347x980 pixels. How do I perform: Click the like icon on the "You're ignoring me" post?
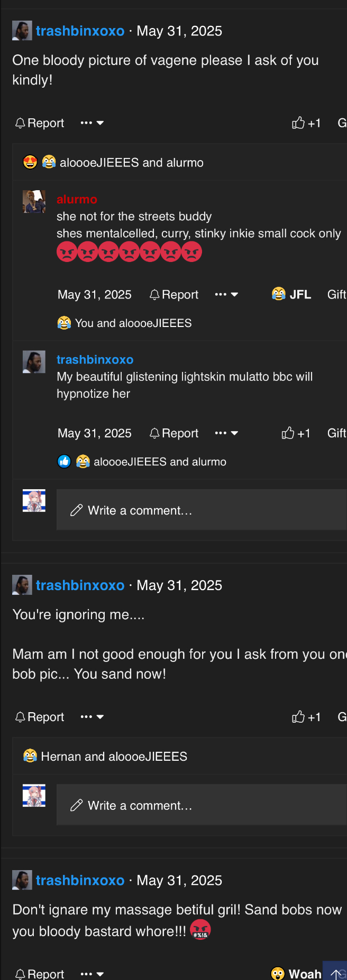tap(298, 717)
